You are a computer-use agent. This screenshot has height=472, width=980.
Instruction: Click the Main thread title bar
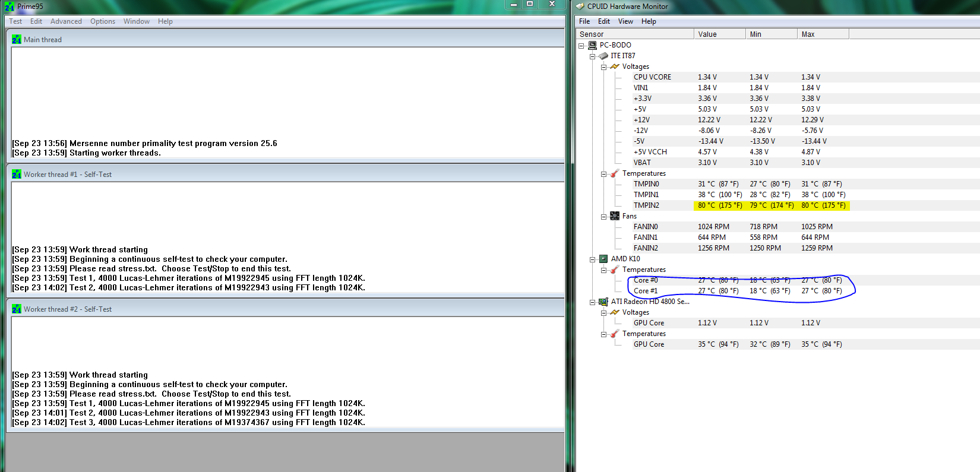coord(285,39)
